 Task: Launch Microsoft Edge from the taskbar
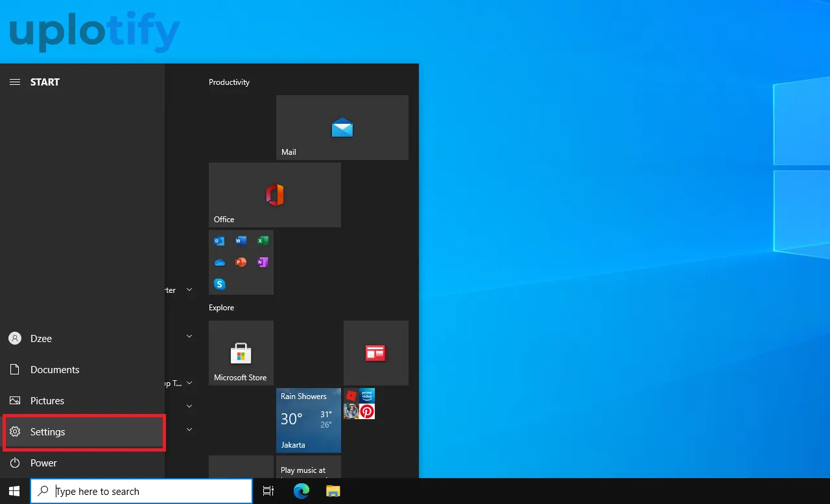tap(302, 491)
